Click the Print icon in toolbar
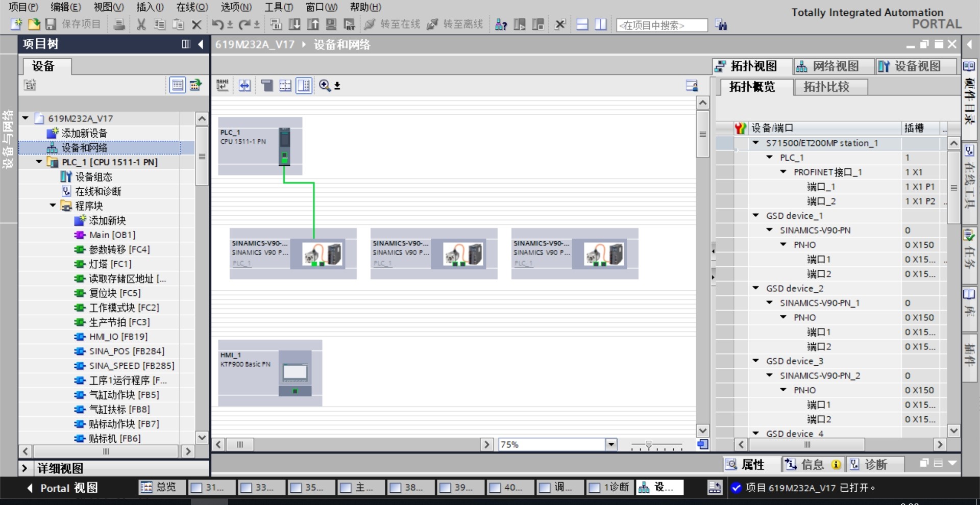 click(119, 24)
